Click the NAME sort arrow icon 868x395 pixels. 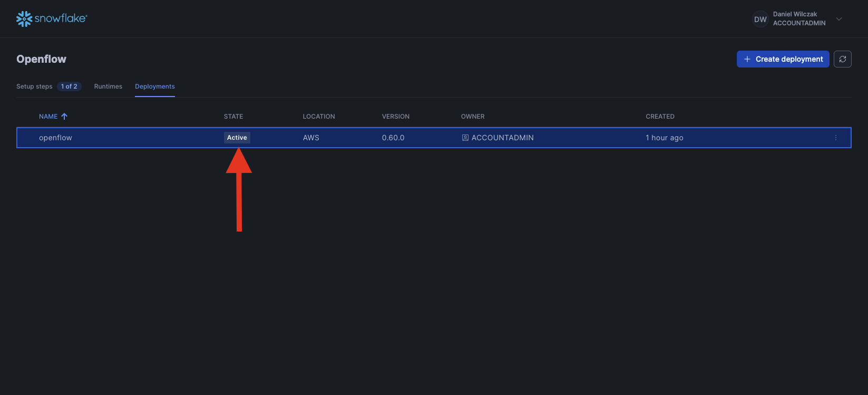[x=64, y=117]
